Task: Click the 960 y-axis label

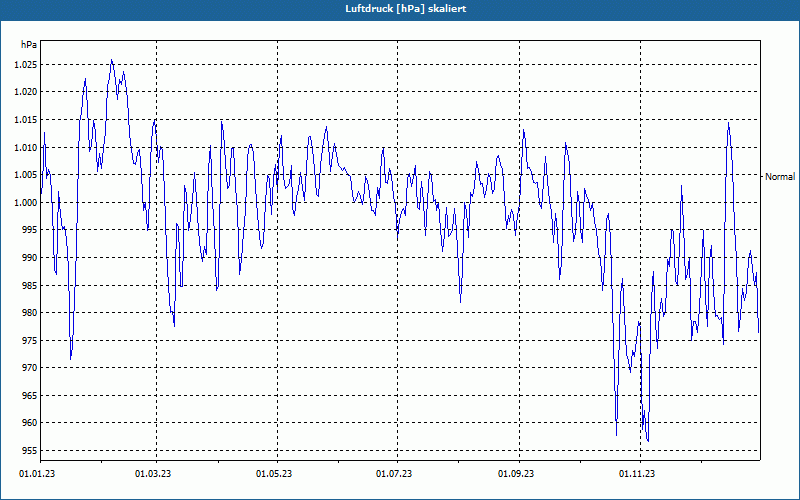Action: point(30,423)
